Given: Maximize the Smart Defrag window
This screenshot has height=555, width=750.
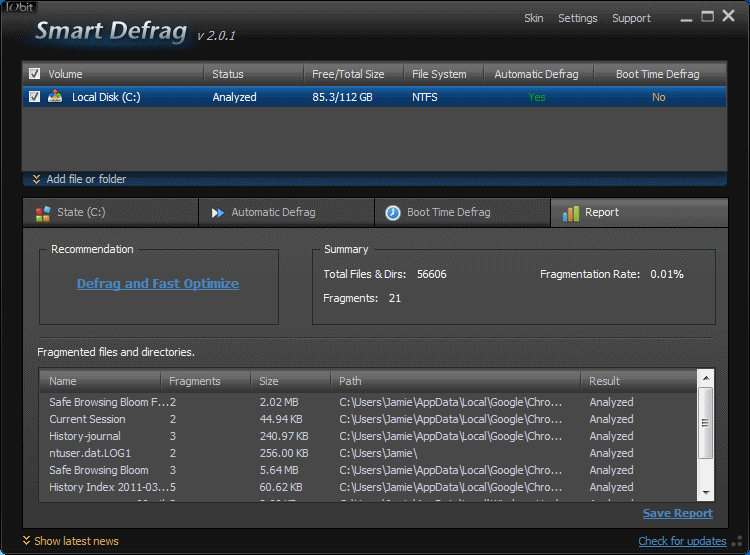Looking at the screenshot, I should coord(707,17).
